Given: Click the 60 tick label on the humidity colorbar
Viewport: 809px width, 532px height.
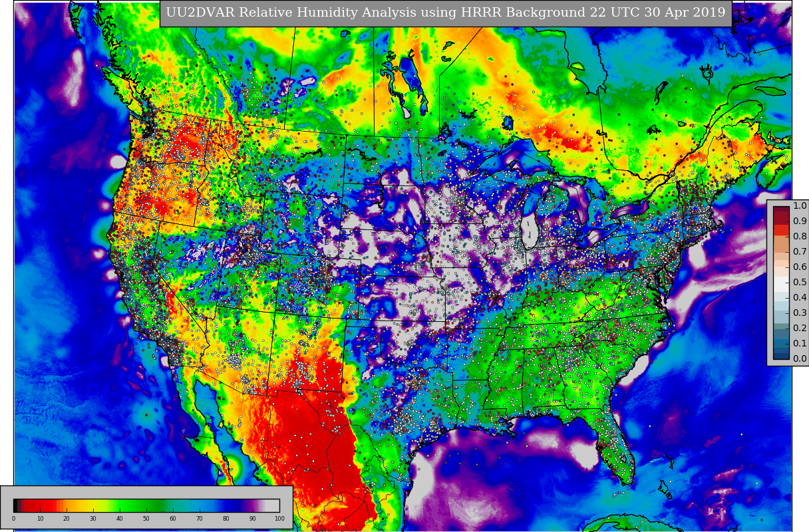Looking at the screenshot, I should click(173, 519).
